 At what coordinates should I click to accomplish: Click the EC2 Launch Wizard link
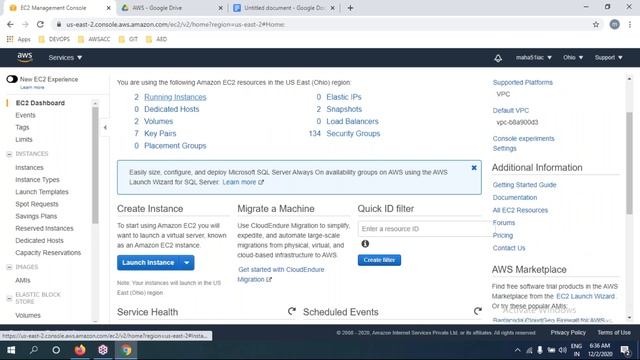click(585, 296)
